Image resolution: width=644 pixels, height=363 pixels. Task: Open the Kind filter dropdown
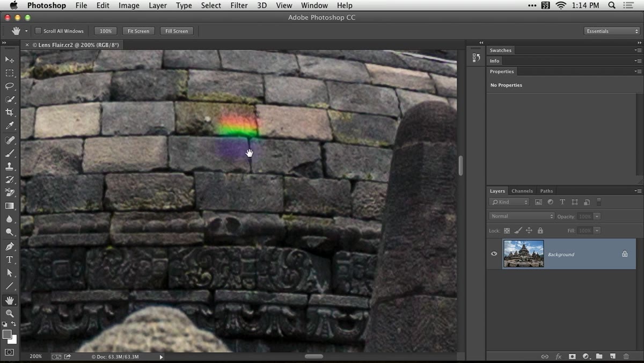pyautogui.click(x=509, y=202)
